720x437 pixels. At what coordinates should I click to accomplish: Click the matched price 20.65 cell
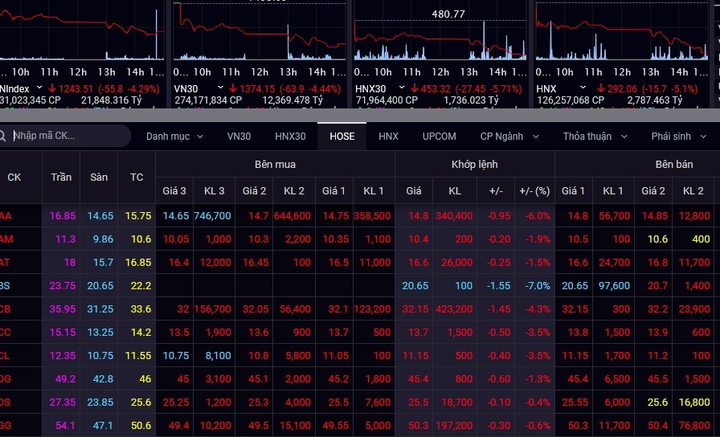(414, 285)
